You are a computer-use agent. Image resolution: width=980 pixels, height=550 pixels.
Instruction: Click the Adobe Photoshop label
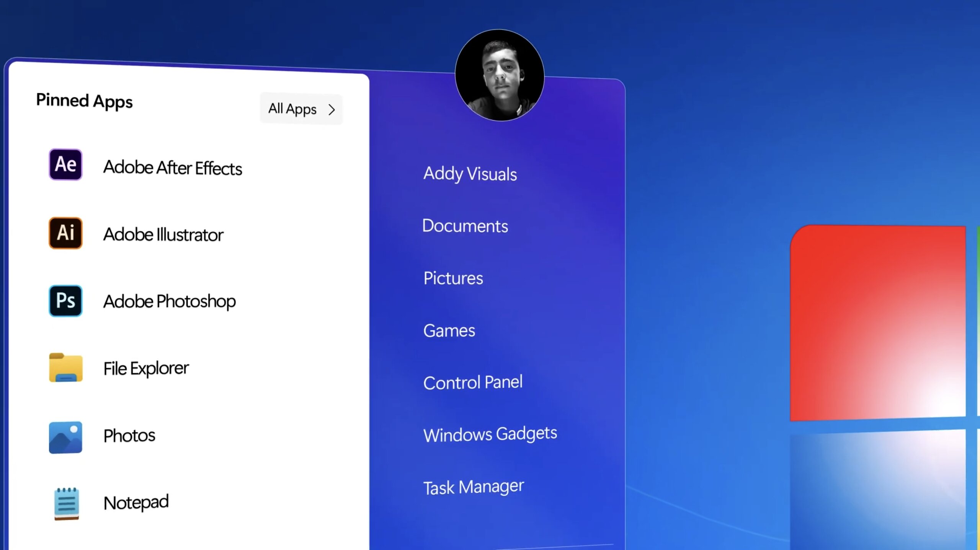170,302
